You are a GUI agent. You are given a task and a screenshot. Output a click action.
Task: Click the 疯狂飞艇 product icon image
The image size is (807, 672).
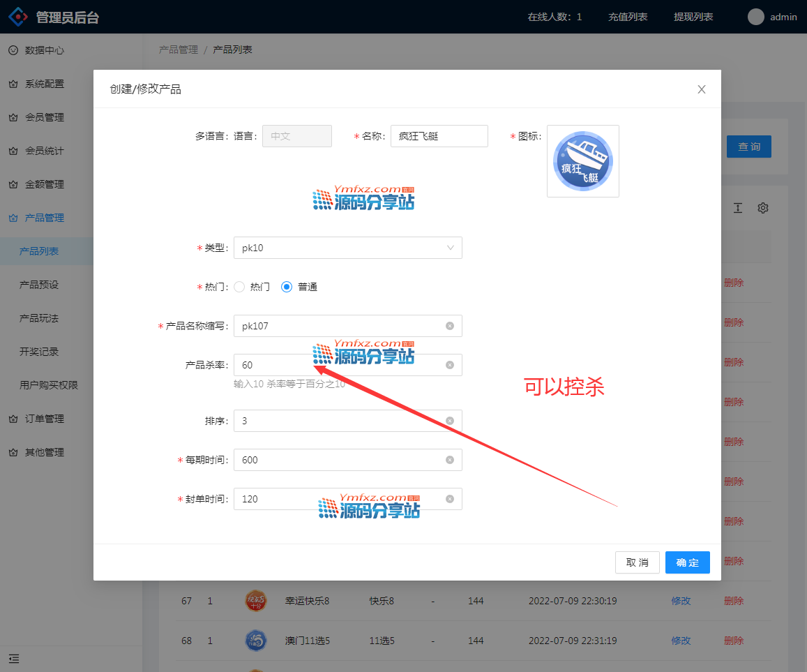(x=582, y=161)
